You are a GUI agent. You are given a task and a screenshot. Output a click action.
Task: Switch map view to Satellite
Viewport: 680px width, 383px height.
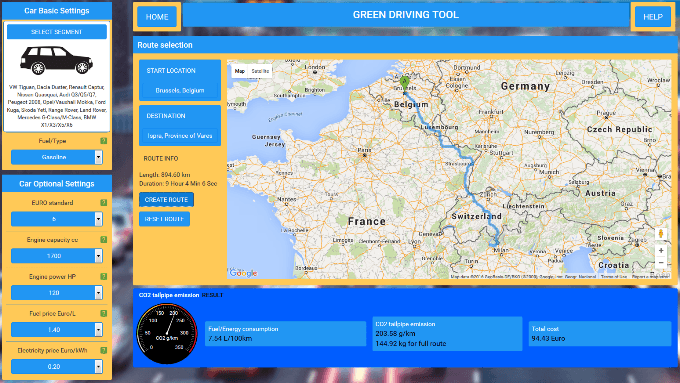(260, 71)
